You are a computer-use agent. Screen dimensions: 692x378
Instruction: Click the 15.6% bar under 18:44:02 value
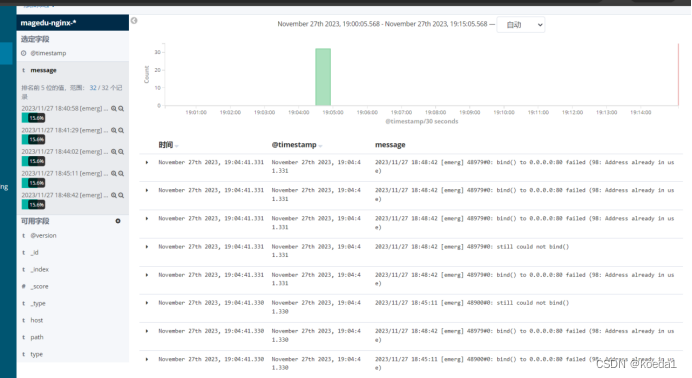click(x=34, y=161)
